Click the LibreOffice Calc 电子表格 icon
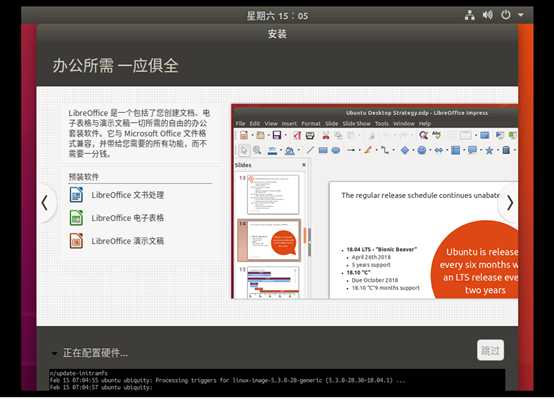554x399 pixels. 76,218
